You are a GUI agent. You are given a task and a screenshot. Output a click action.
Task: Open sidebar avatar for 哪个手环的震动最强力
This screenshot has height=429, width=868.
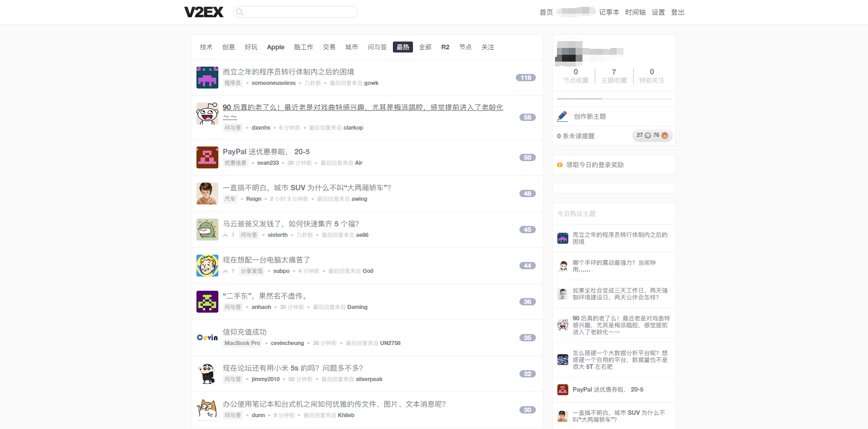563,266
